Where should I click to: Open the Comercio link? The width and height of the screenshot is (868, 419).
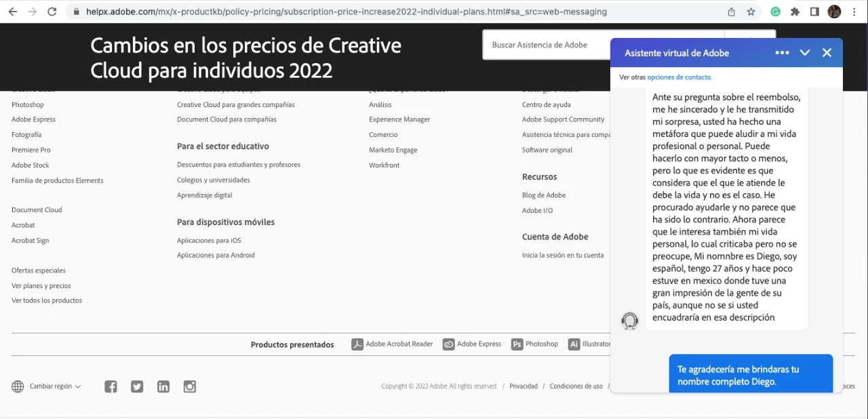tap(383, 135)
